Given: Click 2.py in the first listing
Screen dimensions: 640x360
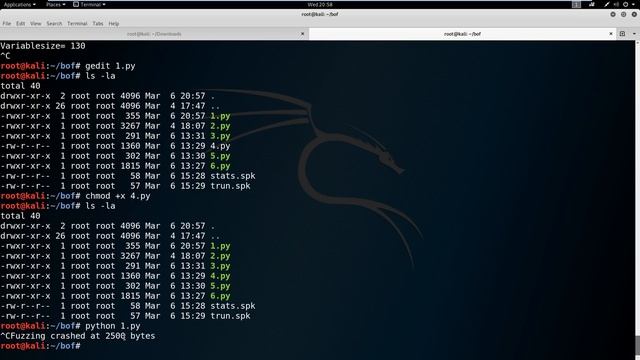Looking at the screenshot, I should coord(220,126).
